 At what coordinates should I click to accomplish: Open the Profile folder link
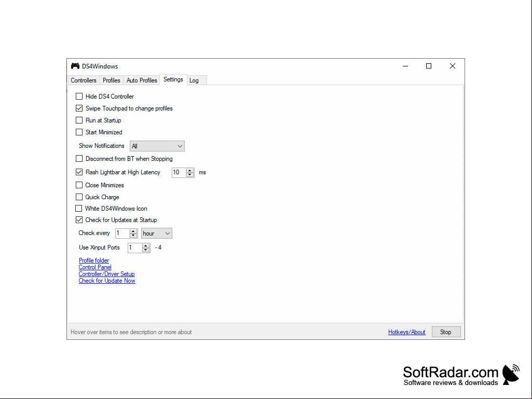click(94, 260)
